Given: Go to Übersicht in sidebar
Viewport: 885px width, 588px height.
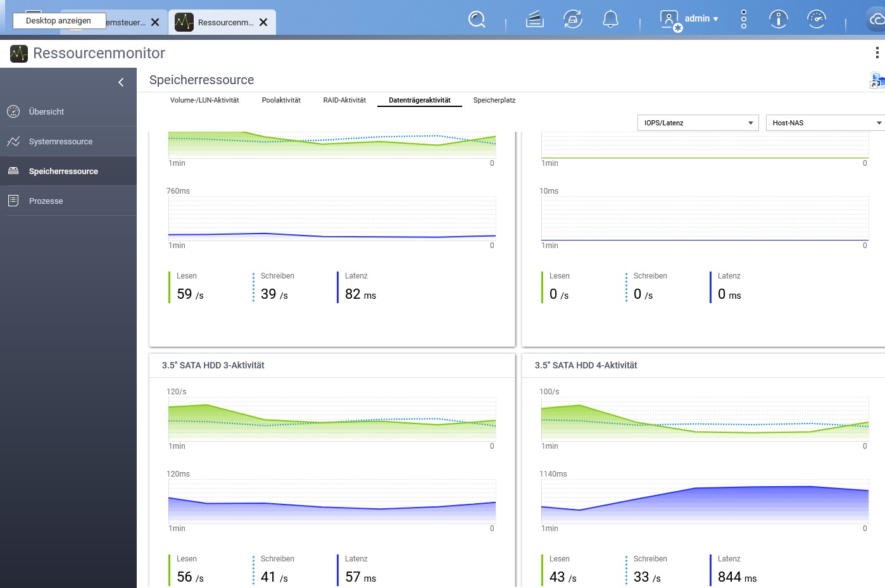Looking at the screenshot, I should coord(46,112).
